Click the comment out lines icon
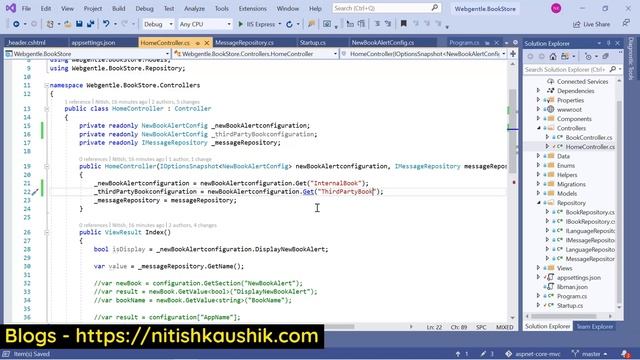 point(377,24)
